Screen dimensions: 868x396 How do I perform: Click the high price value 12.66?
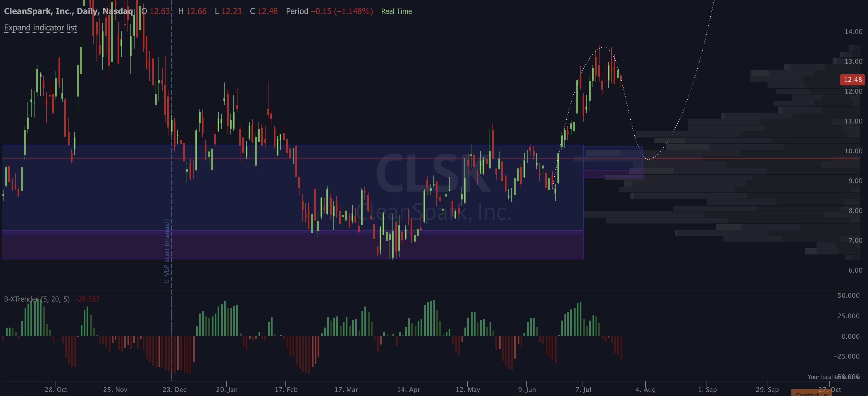(x=197, y=11)
